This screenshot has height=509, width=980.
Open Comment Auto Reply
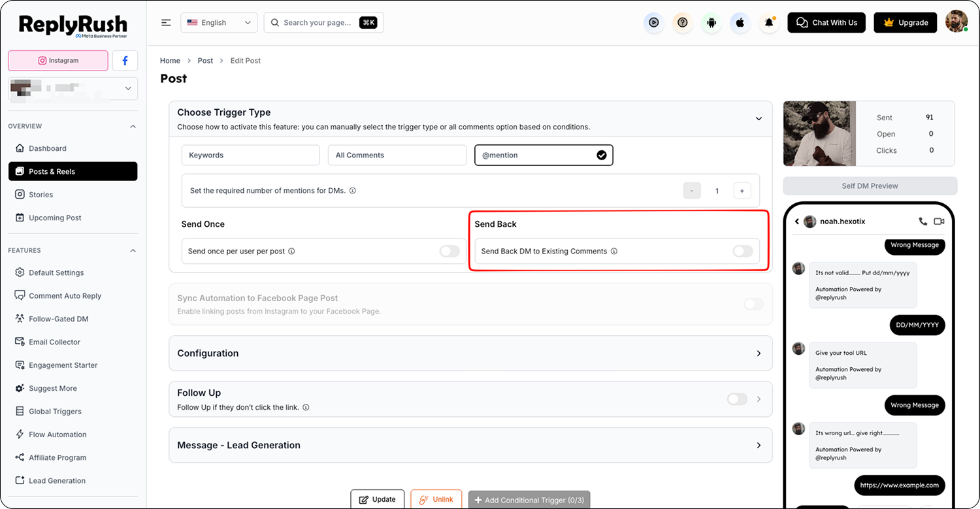tap(73, 296)
